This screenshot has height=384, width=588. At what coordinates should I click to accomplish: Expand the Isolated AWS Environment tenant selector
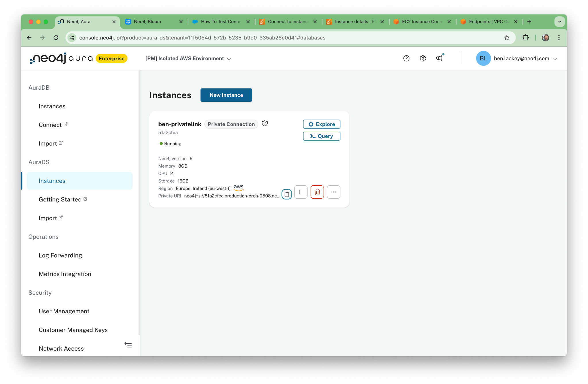(188, 58)
